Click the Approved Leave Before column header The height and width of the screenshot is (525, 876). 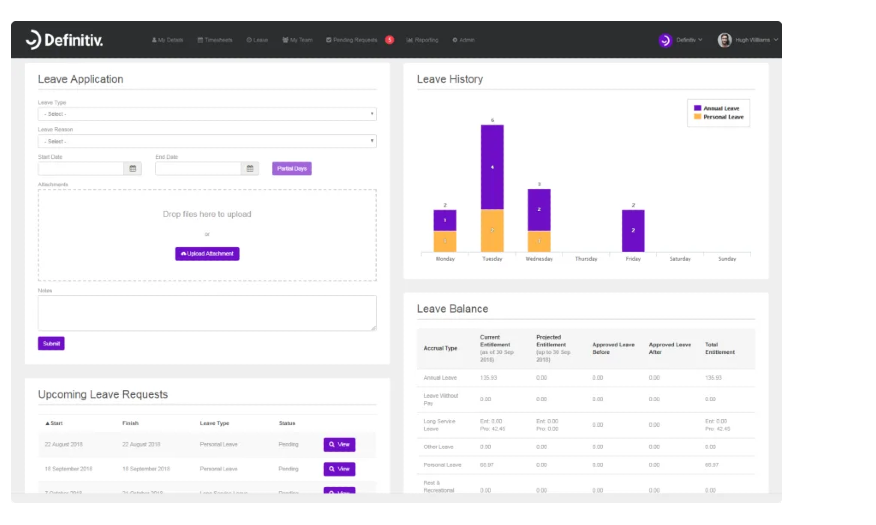(613, 349)
